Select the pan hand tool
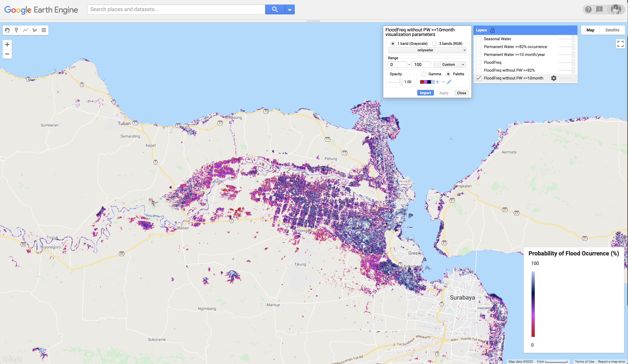 7,30
